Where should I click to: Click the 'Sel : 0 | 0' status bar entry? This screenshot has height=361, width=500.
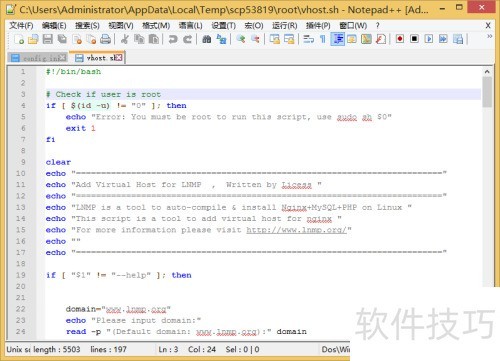coord(242,349)
